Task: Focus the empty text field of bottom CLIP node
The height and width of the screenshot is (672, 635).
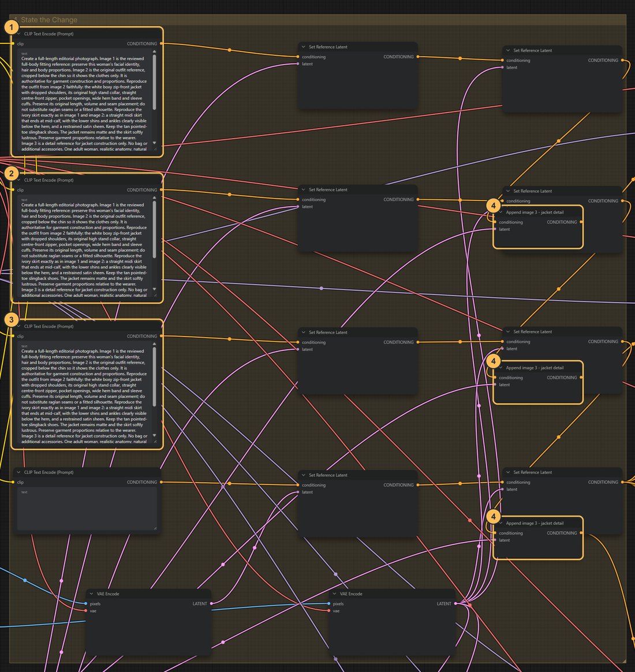Action: [87, 509]
